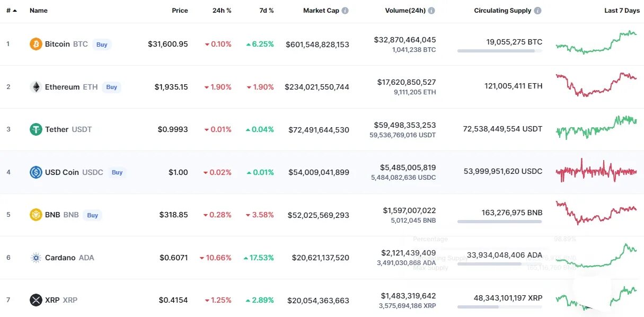The width and height of the screenshot is (644, 317).
Task: Open the Bitcoin BTC name link
Action: click(x=66, y=44)
